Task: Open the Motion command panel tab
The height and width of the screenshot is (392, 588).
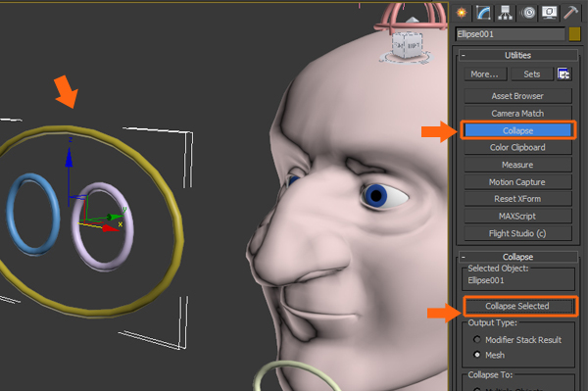Action: tap(528, 13)
